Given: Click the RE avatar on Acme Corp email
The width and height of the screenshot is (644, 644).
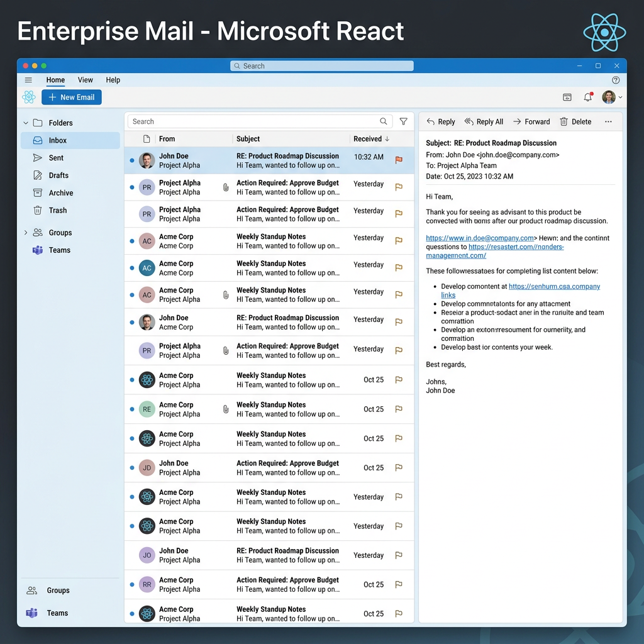Looking at the screenshot, I should [147, 409].
